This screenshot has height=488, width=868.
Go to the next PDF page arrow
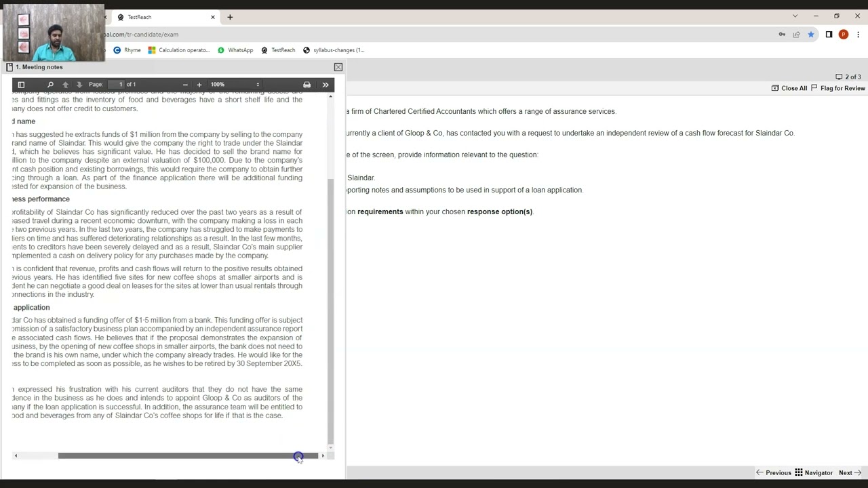coord(79,85)
